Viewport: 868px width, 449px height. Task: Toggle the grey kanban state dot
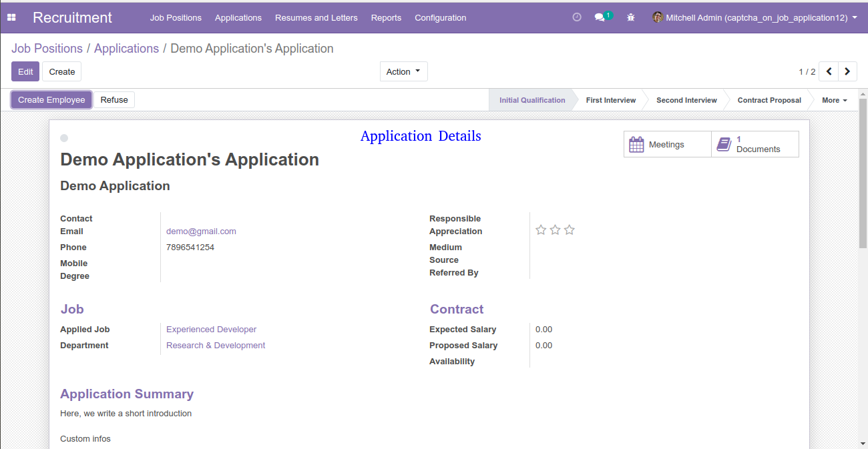(64, 138)
